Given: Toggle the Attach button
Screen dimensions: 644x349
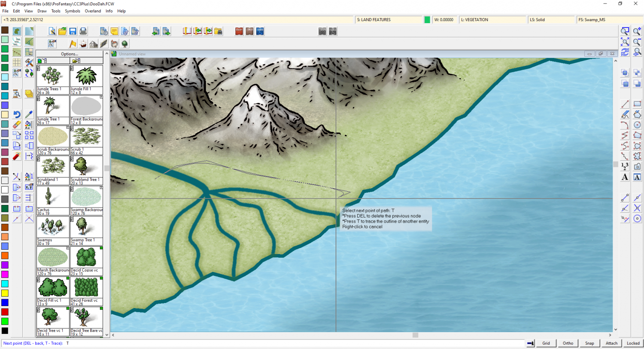Looking at the screenshot, I should [x=611, y=343].
